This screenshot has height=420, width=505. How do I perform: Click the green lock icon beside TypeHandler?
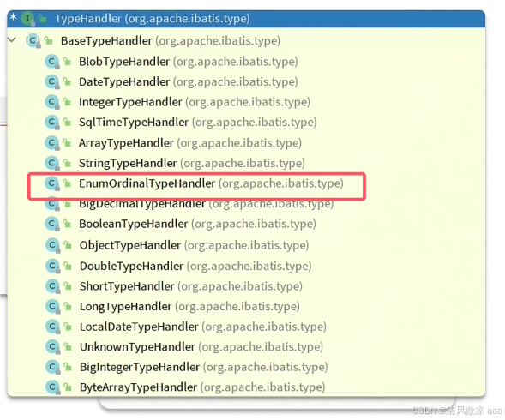tap(43, 18)
